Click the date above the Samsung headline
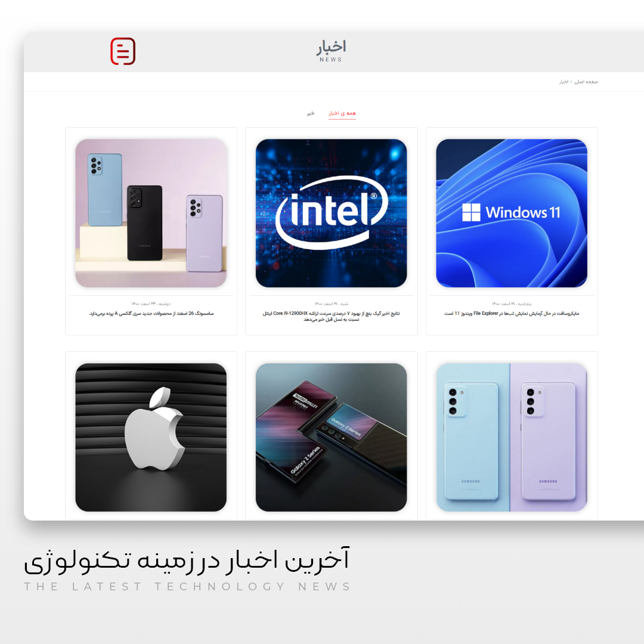 [x=151, y=304]
